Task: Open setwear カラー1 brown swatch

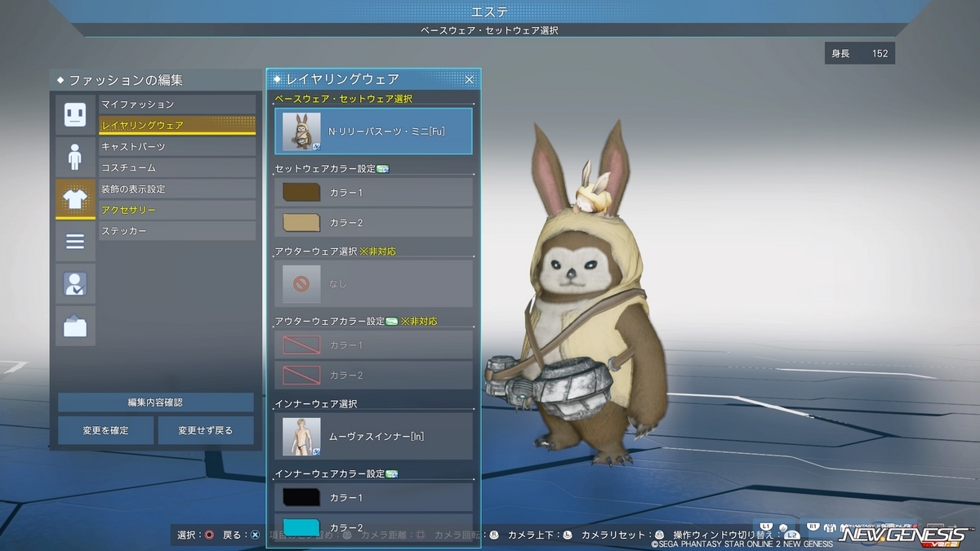Action: click(x=301, y=193)
